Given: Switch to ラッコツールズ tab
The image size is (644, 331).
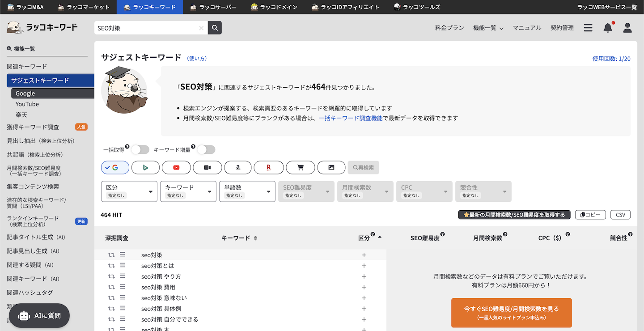Looking at the screenshot, I should 417,7.
